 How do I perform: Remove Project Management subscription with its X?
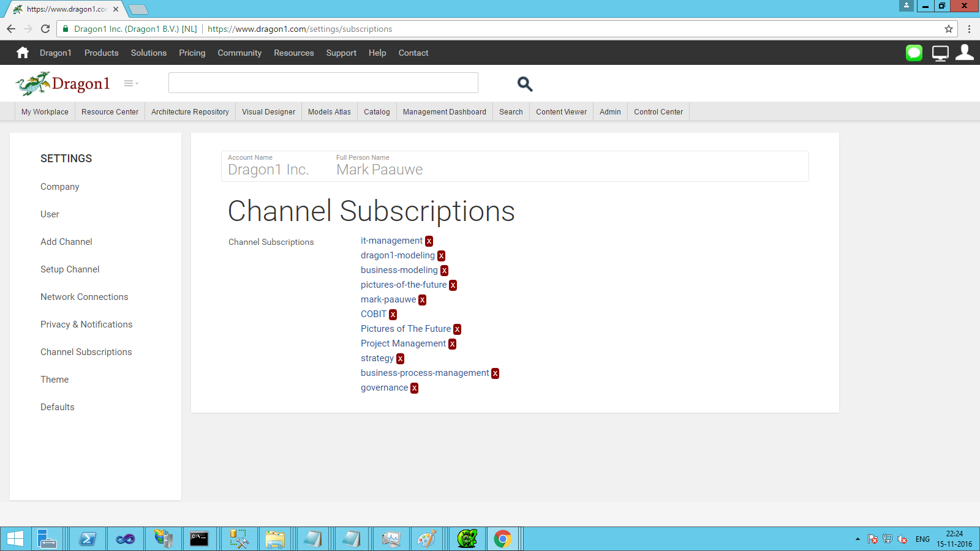[452, 344]
